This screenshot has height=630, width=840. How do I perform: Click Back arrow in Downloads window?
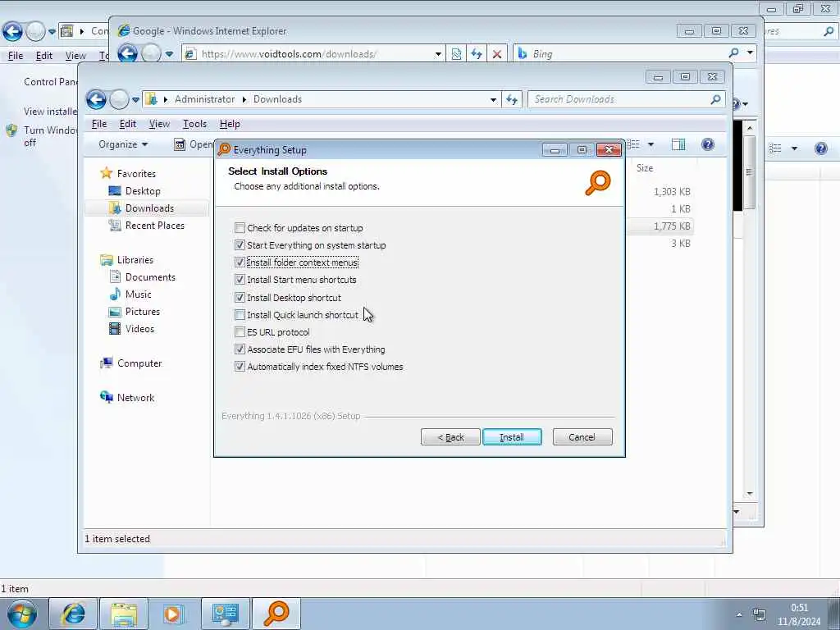tap(97, 99)
